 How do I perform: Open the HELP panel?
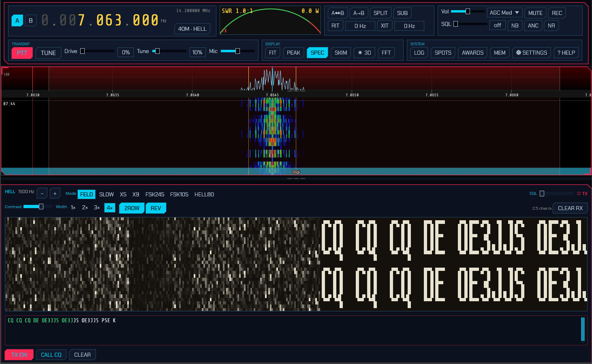coord(566,53)
